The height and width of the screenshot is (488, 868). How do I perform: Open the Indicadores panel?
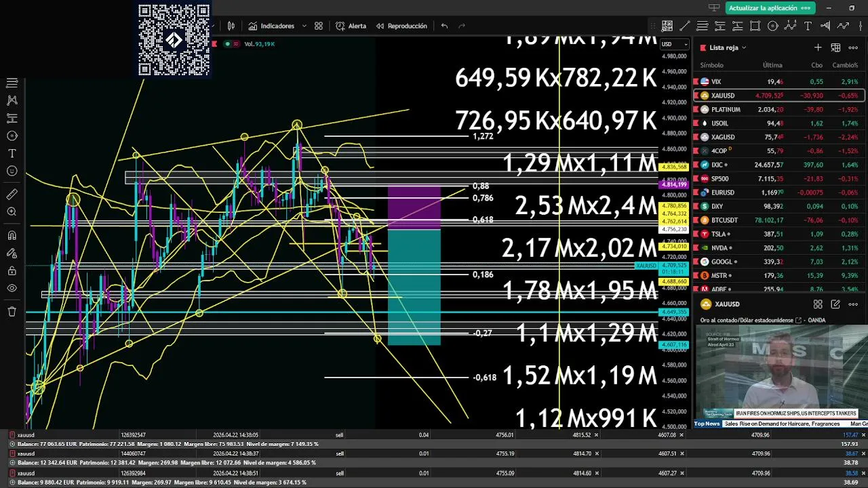[x=271, y=26]
